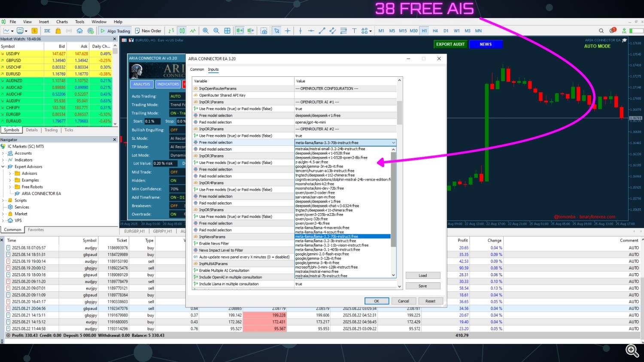644x362 pixels.
Task: Toggle the Algo Trading button
Action: click(x=115, y=31)
